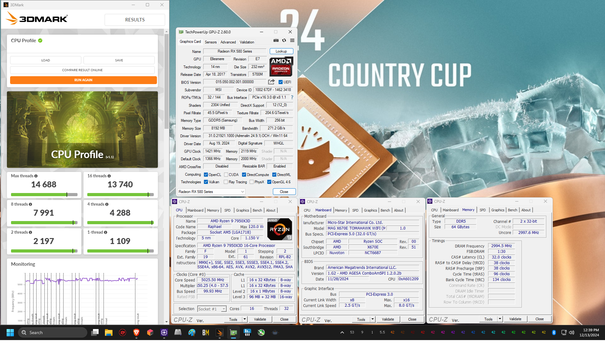Click the BM taskbar icon
The width and height of the screenshot is (605, 364).
click(x=205, y=333)
